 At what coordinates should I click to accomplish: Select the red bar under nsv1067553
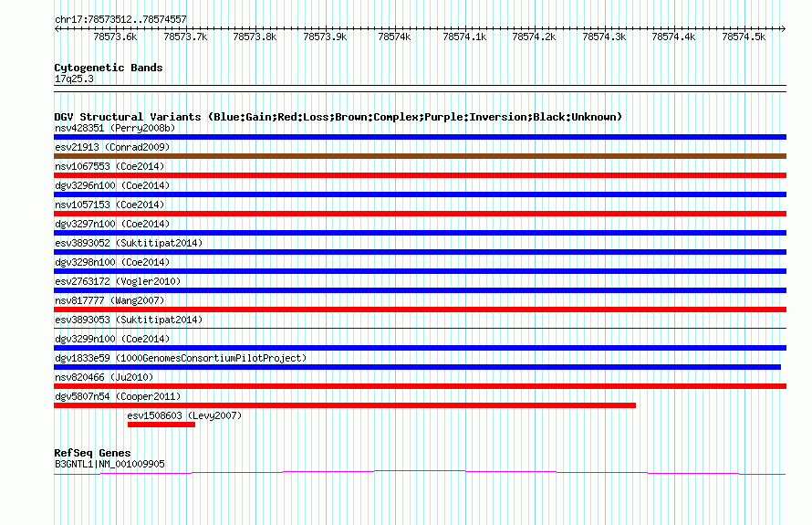pyautogui.click(x=420, y=175)
